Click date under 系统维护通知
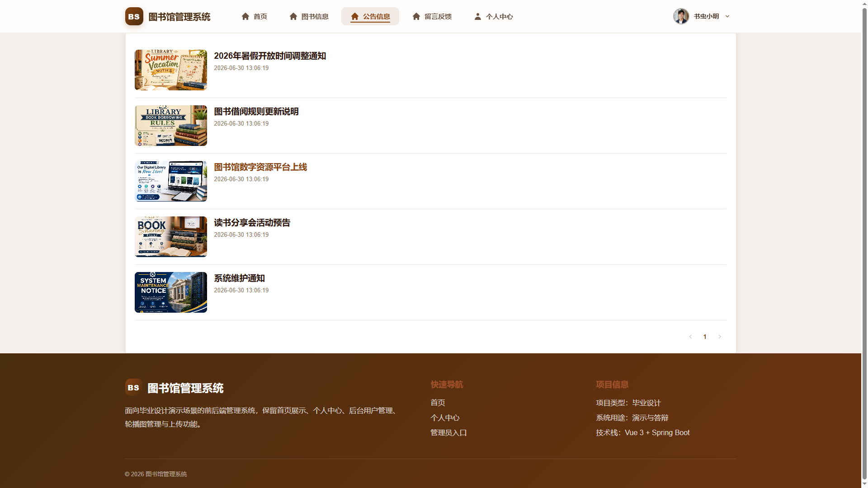Viewport: 868px width, 488px height. (x=241, y=290)
